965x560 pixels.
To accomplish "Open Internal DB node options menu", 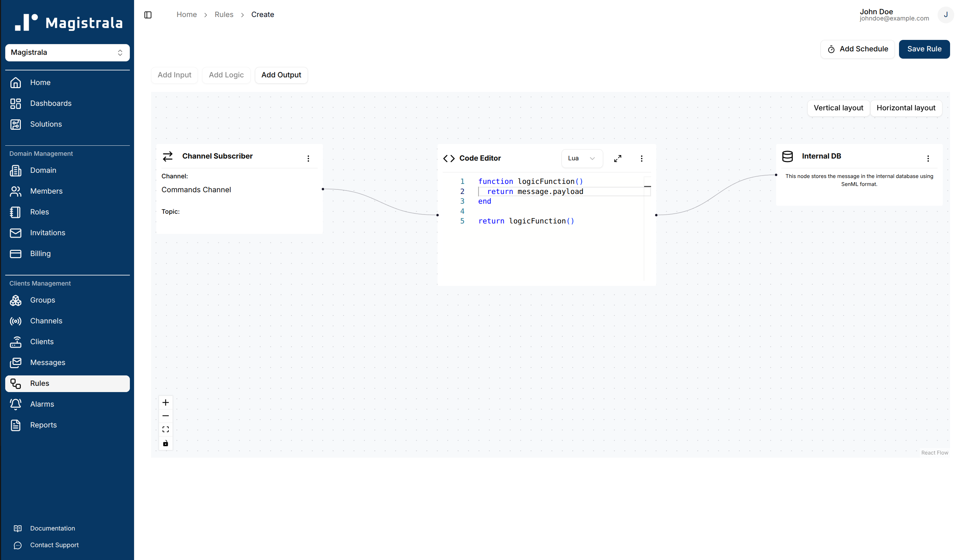I will pos(928,158).
